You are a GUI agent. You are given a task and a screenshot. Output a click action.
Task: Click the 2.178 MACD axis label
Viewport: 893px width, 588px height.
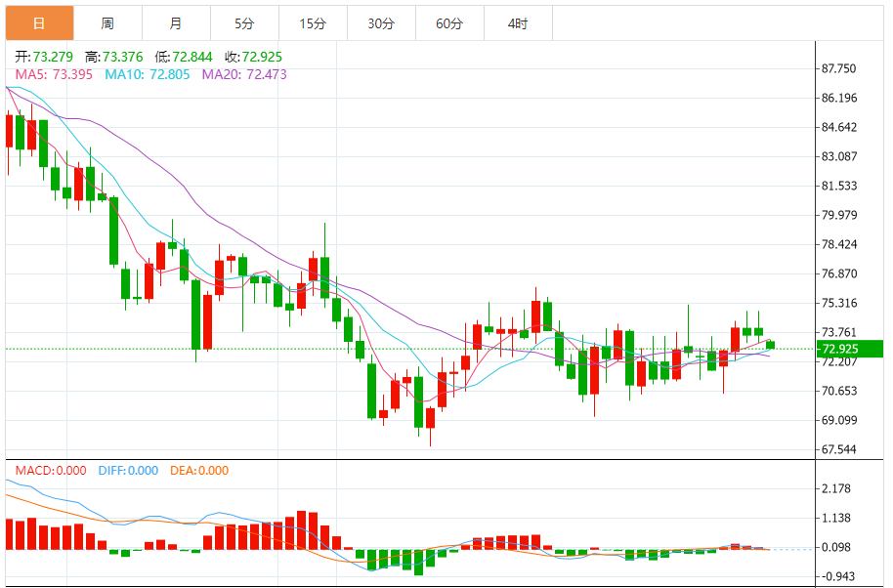[x=835, y=488]
